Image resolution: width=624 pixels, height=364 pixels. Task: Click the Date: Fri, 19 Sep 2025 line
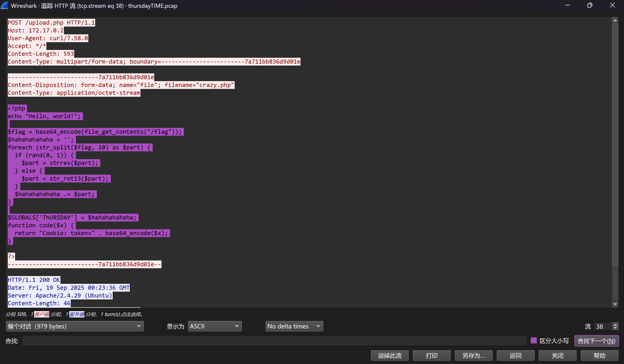[x=69, y=288]
